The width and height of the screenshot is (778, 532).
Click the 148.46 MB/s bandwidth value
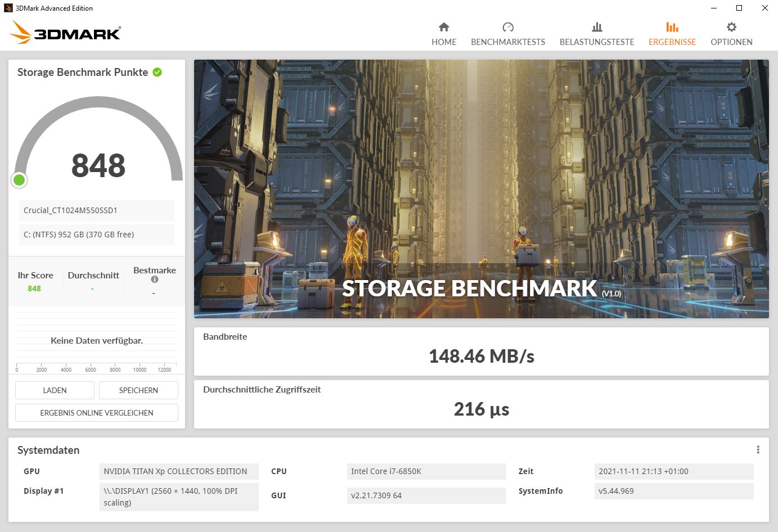(482, 356)
